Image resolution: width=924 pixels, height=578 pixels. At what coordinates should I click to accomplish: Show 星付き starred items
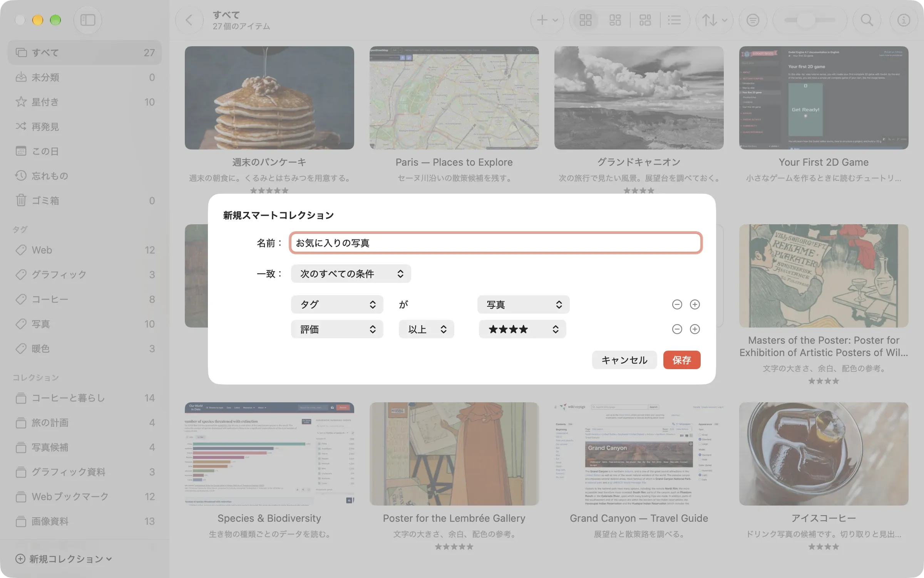coord(85,102)
